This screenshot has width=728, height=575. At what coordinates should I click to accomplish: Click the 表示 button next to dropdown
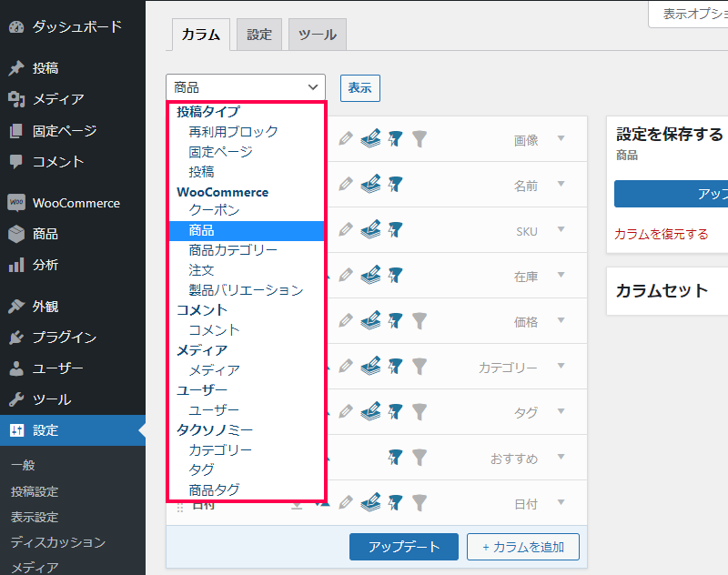360,87
